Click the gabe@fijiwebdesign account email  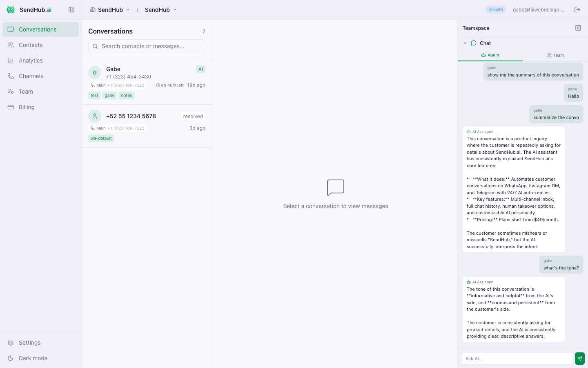[x=539, y=9]
